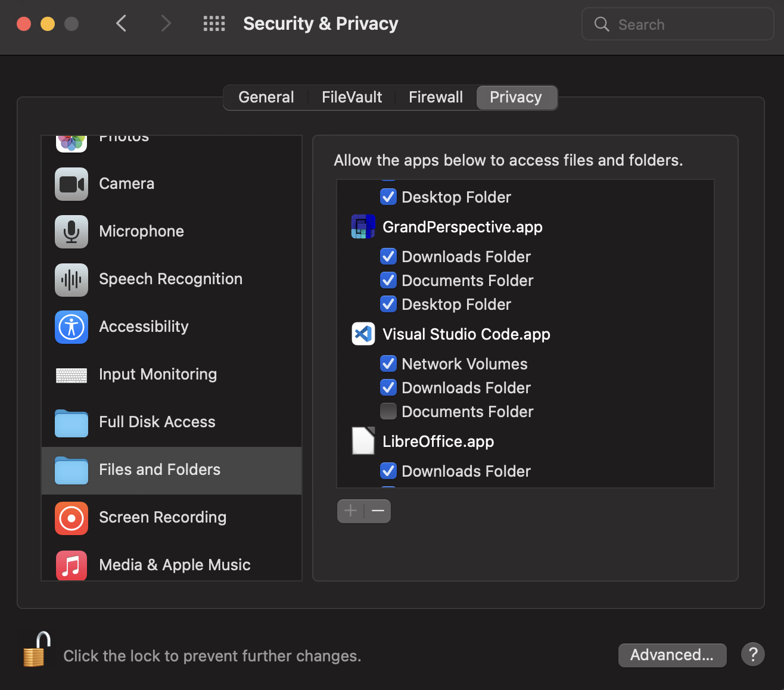Click the Advanced... button
The image size is (784, 690).
672,655
